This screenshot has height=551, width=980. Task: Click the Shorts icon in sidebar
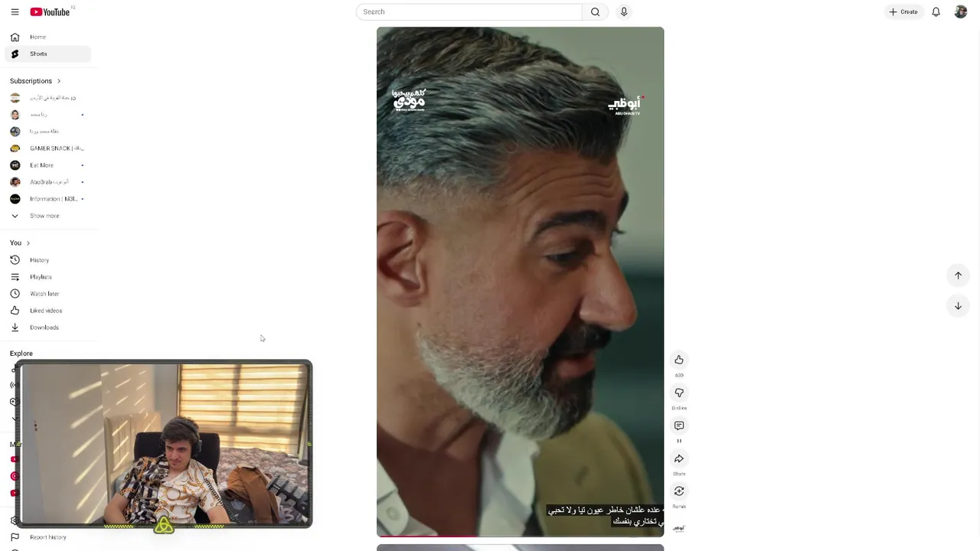click(15, 54)
